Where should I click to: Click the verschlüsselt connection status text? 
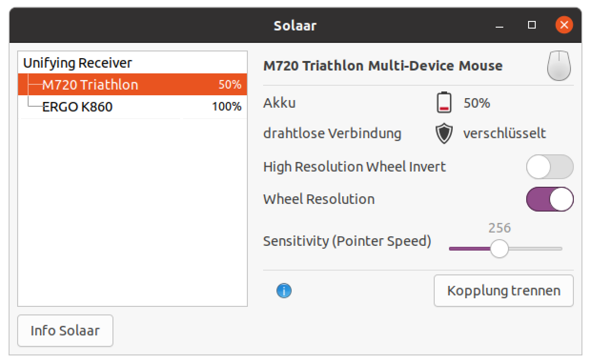click(504, 134)
